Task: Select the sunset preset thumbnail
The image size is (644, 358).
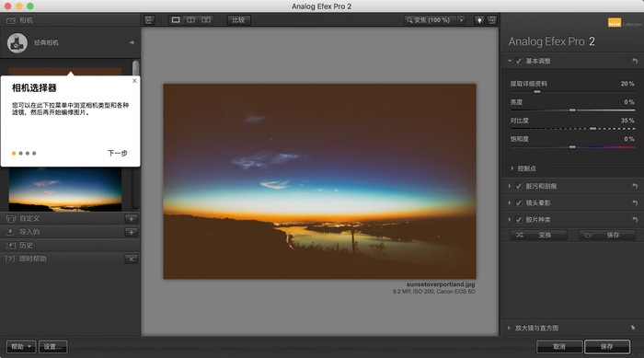Action: [65, 189]
